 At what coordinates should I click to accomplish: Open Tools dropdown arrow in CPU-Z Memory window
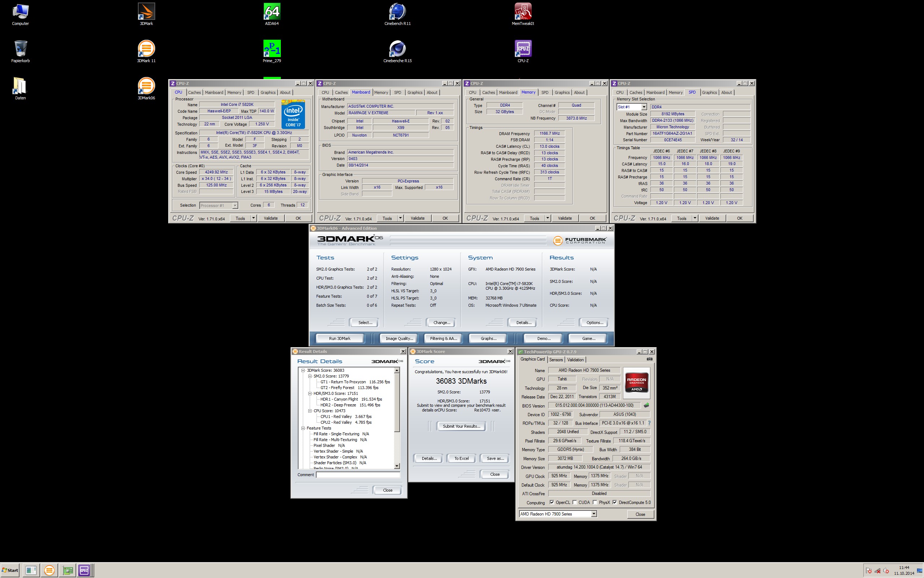click(548, 218)
